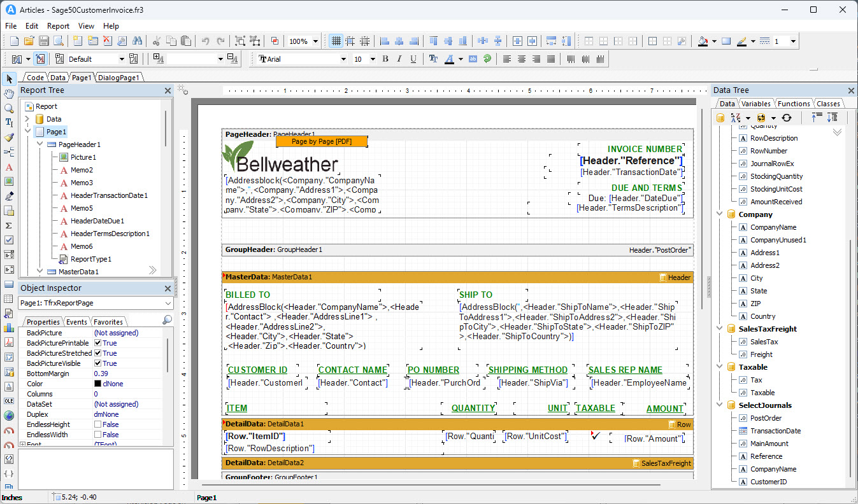This screenshot has height=504, width=858.
Task: Click the Find binoculars icon
Action: tap(137, 41)
